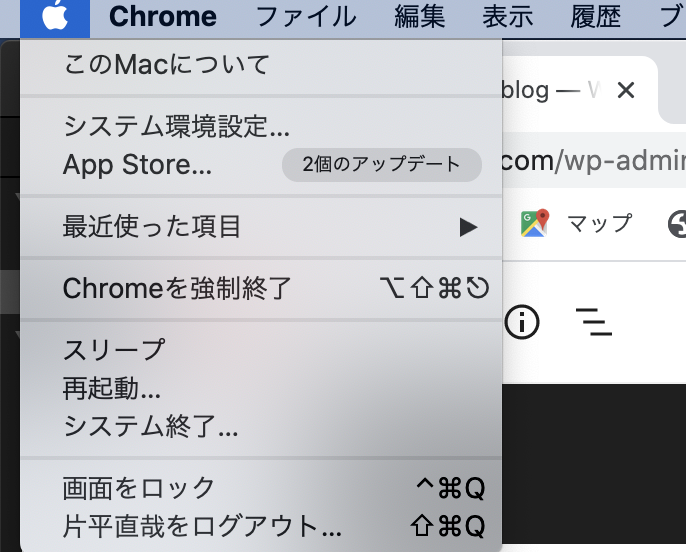Screen dimensions: 686x552
Task: Click the globe bookmark icon
Action: coord(677,224)
